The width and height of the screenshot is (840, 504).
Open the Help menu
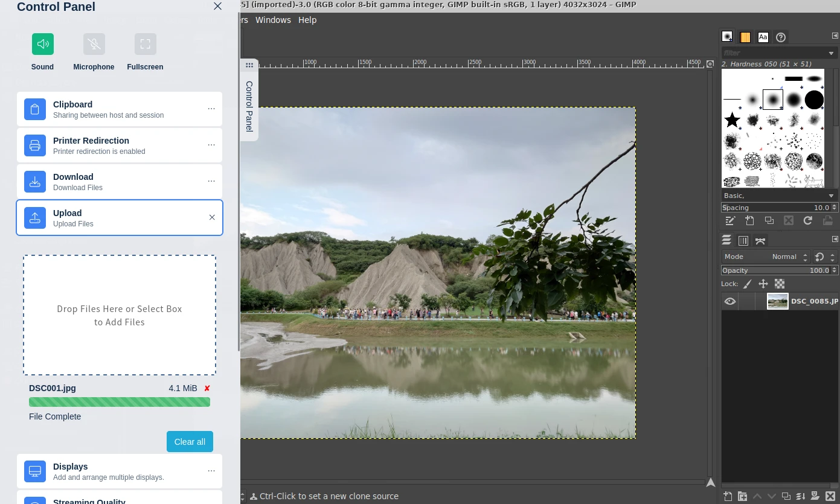click(307, 20)
